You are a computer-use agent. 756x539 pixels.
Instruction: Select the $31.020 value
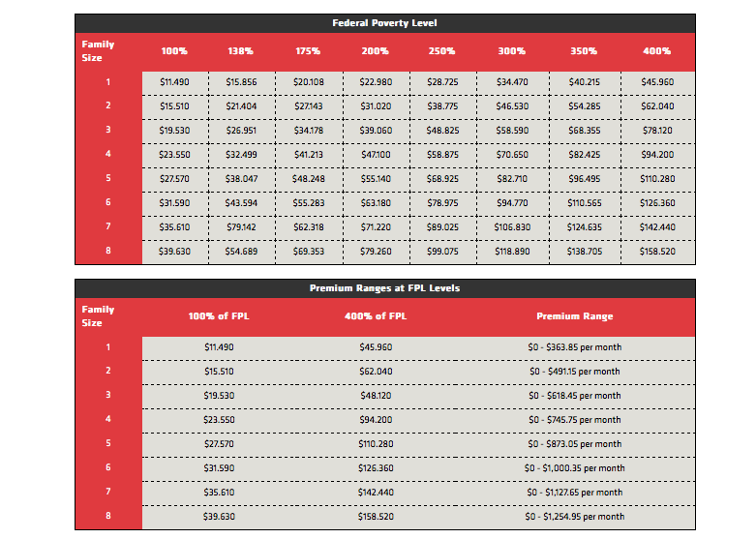coord(376,106)
